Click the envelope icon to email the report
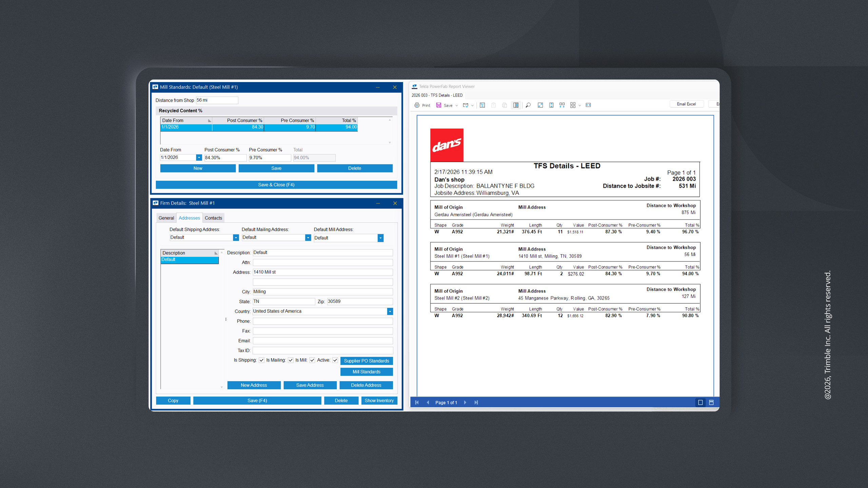The width and height of the screenshot is (868, 488). coord(465,105)
